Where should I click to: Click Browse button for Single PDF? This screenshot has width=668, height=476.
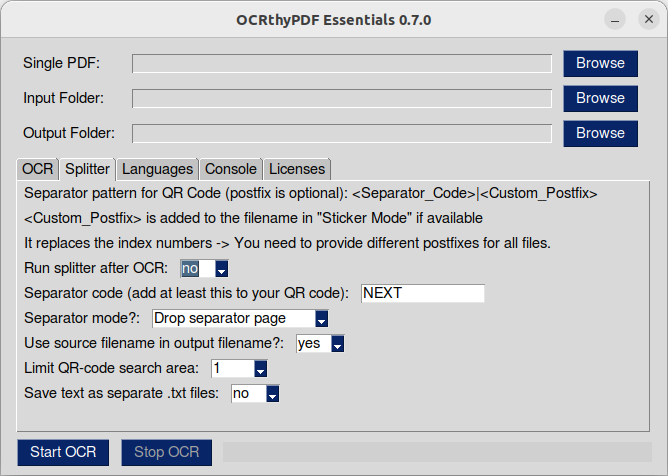pos(600,63)
